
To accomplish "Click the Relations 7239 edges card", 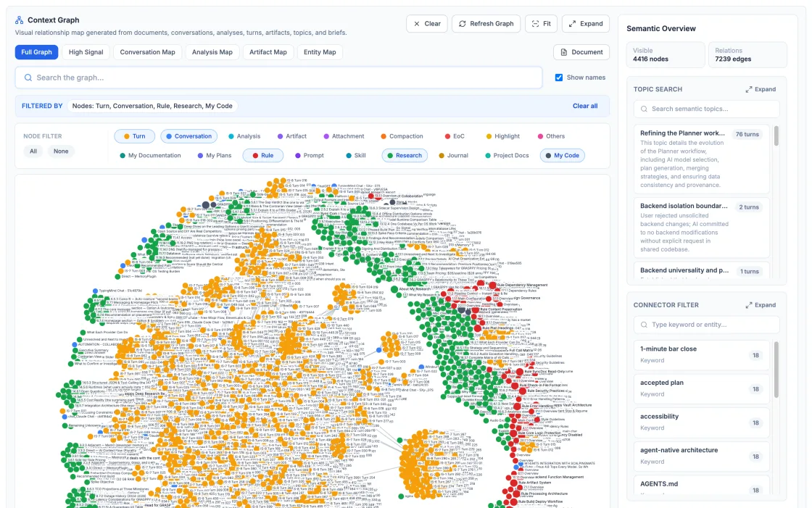I will 747,55.
